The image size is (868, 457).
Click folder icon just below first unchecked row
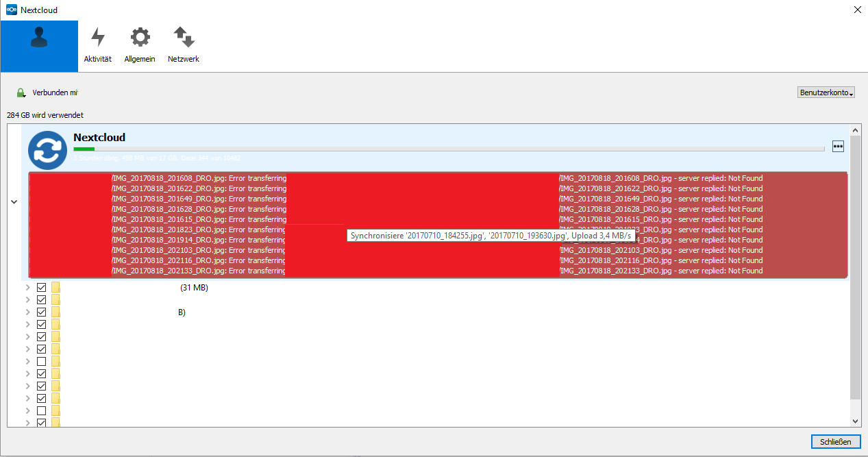point(56,373)
